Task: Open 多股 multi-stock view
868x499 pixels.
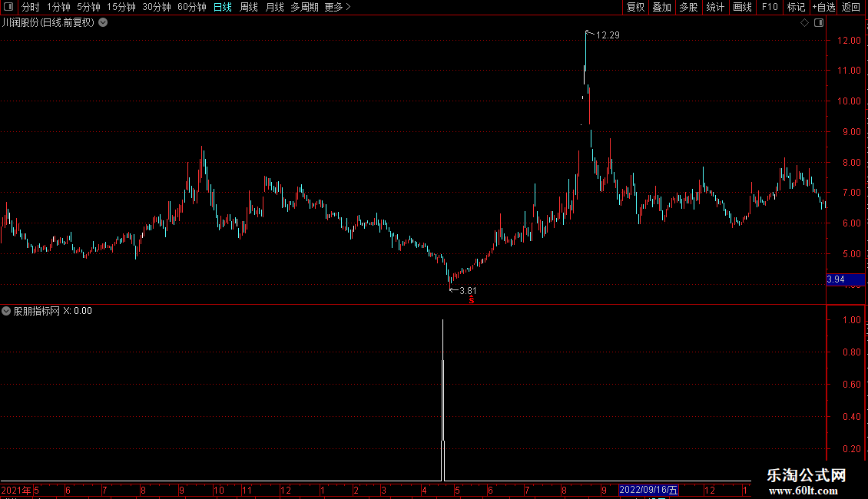Action: pos(688,7)
